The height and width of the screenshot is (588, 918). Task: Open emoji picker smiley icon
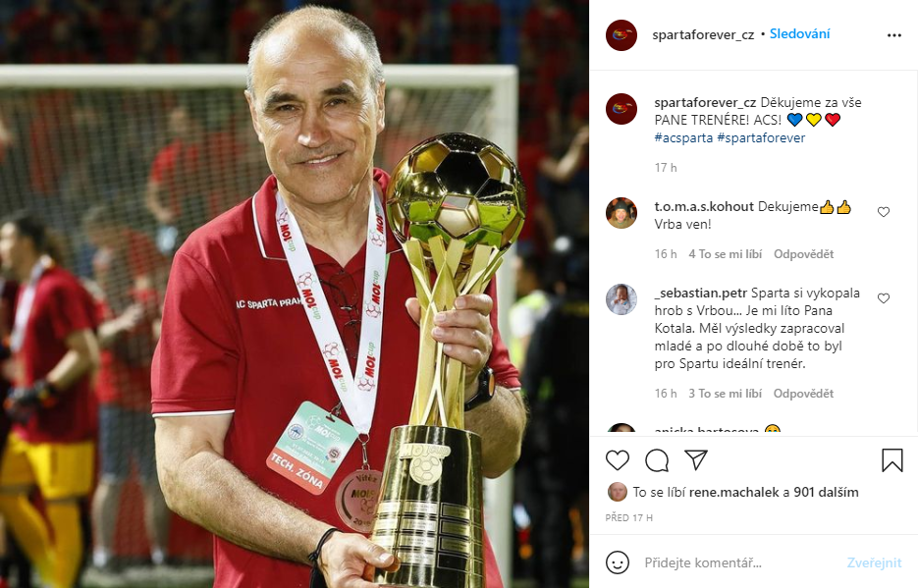[x=618, y=562]
